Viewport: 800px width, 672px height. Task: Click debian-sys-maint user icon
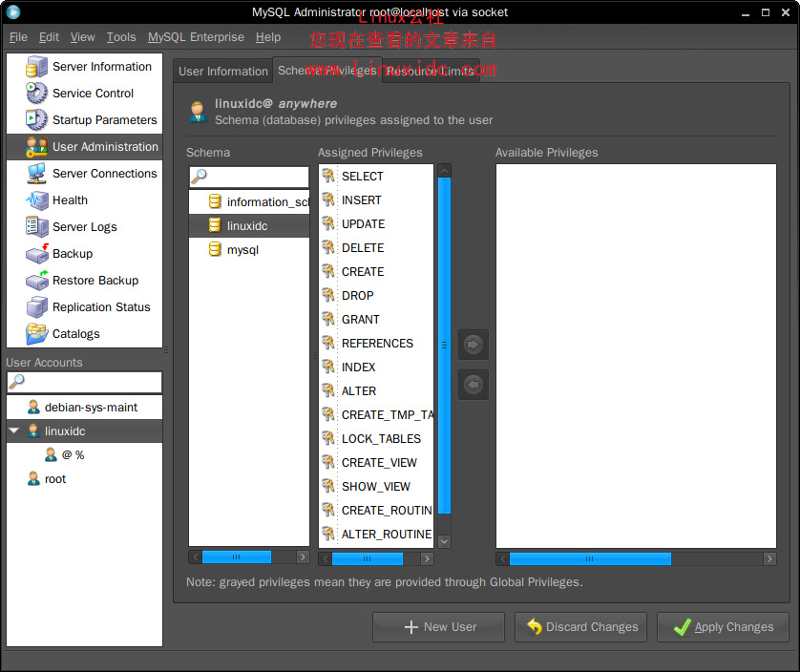[33, 408]
